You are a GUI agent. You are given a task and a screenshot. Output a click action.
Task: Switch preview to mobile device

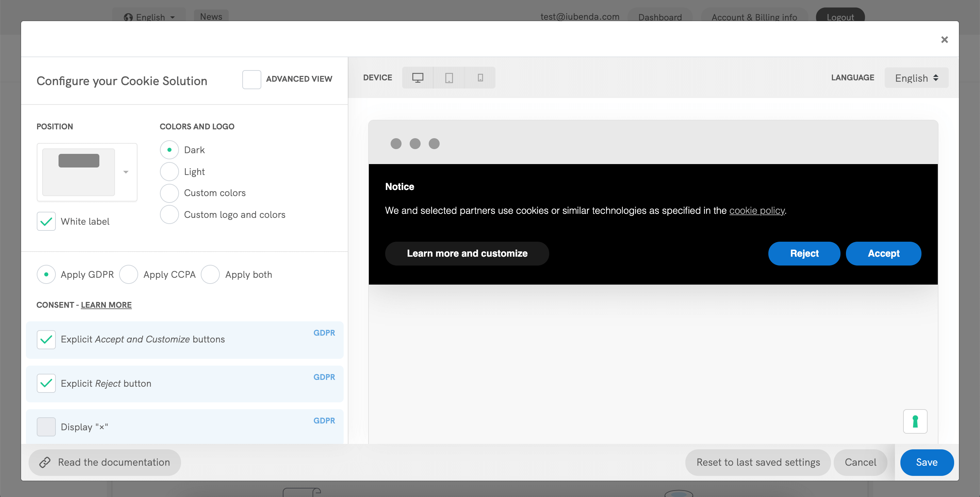click(480, 77)
